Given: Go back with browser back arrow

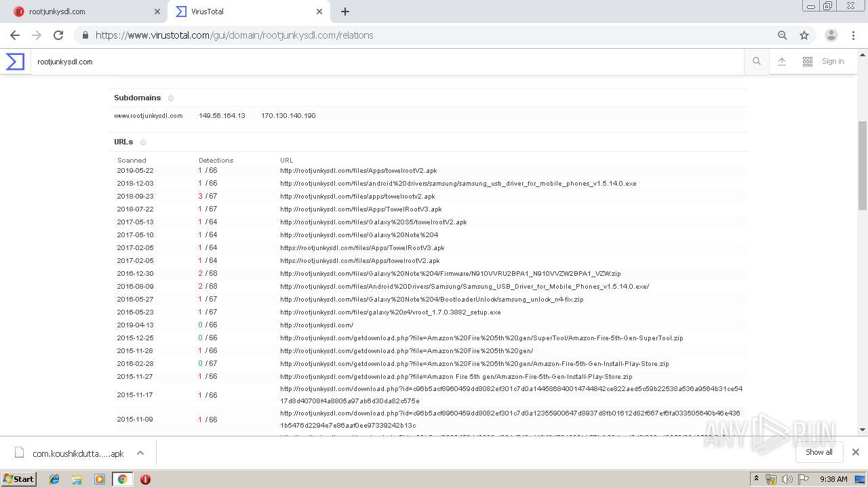Looking at the screenshot, I should 15,35.
